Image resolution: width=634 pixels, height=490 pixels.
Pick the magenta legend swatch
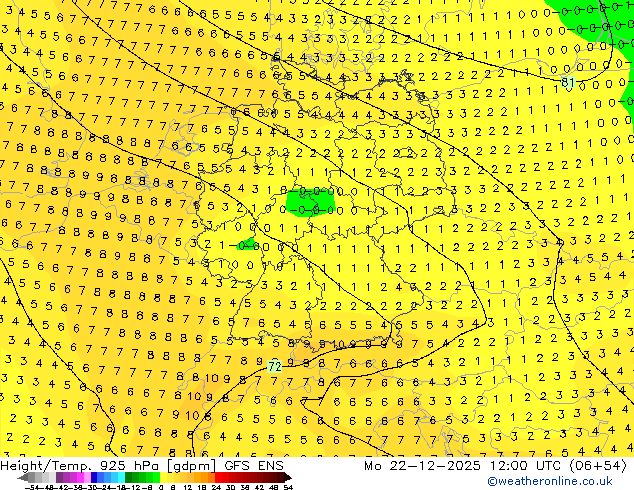80,477
